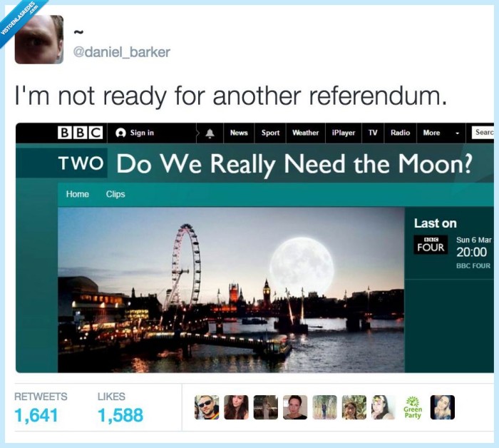Open the notifications bell icon
Screen dimensions: 499x448
coord(210,133)
